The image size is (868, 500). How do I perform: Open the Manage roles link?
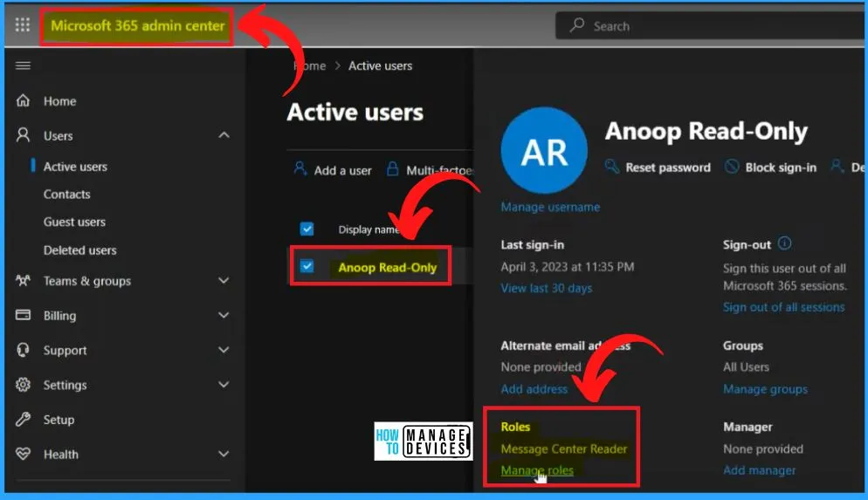pos(537,470)
